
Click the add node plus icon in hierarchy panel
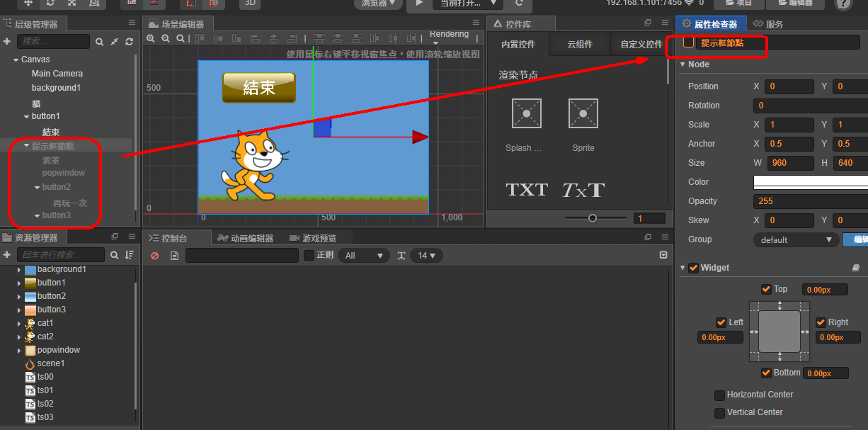[7, 42]
